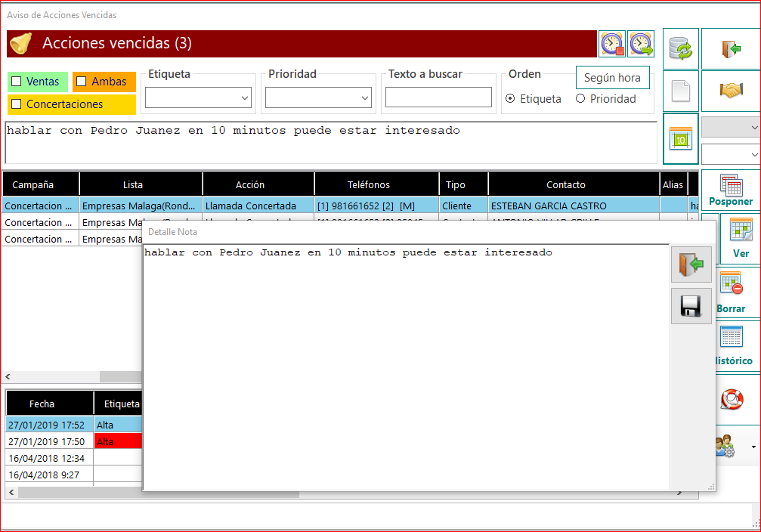
Task: Click the red Alta label cell
Action: click(x=118, y=442)
